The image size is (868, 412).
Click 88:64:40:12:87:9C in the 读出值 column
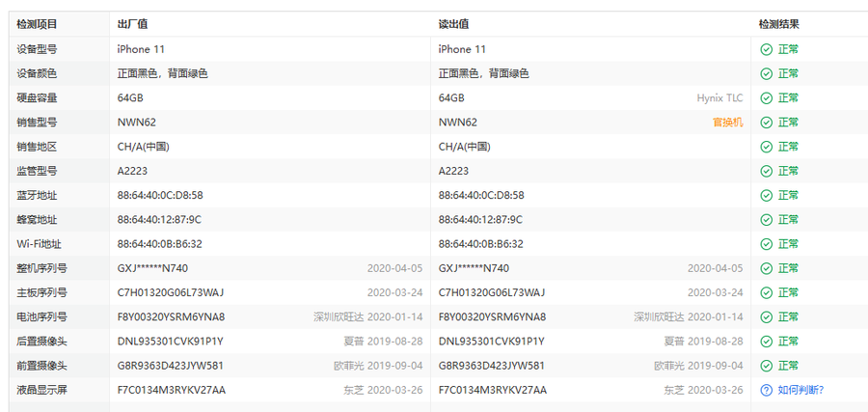tap(480, 220)
